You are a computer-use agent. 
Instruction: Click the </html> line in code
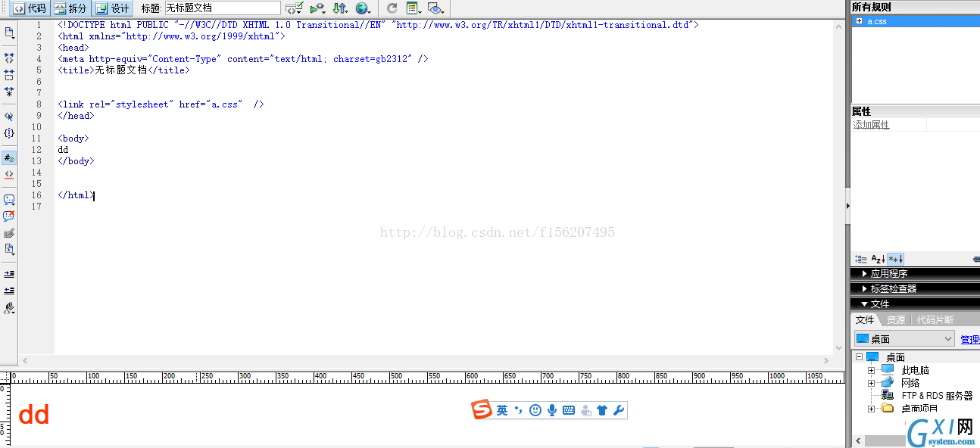[76, 195]
